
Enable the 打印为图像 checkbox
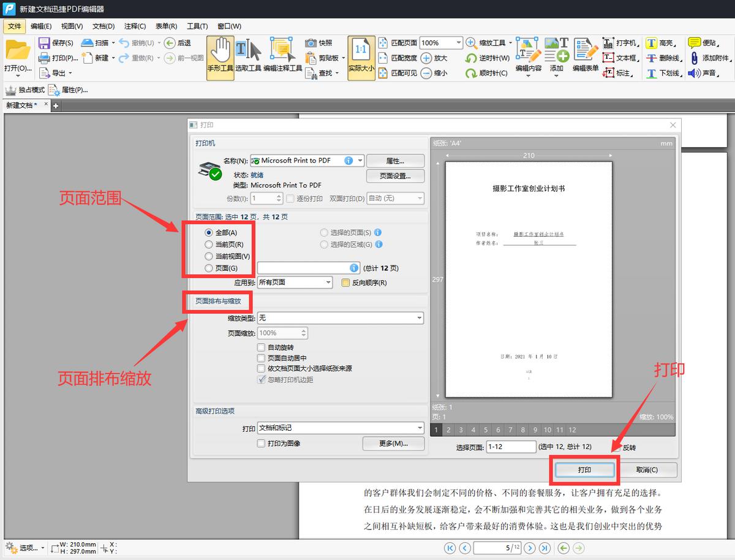(262, 443)
